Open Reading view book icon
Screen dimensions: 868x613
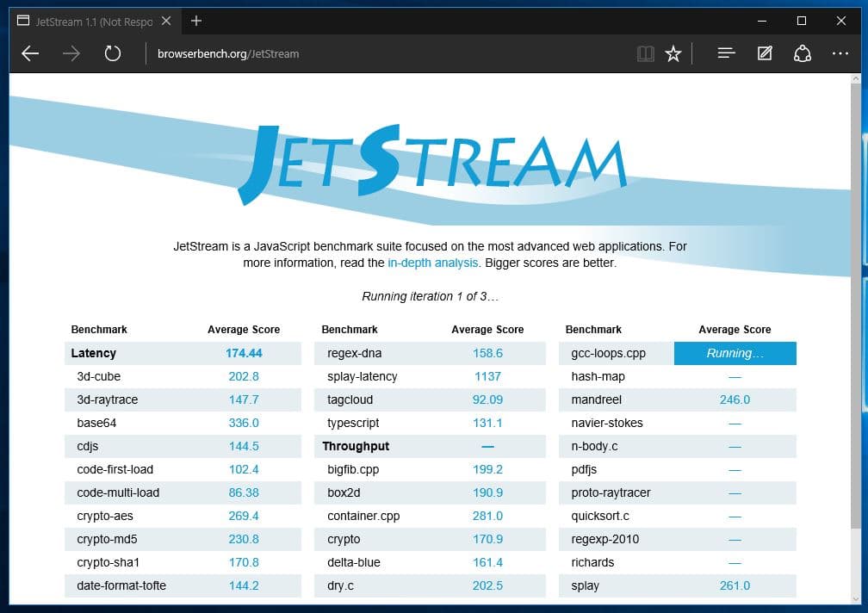(x=645, y=53)
